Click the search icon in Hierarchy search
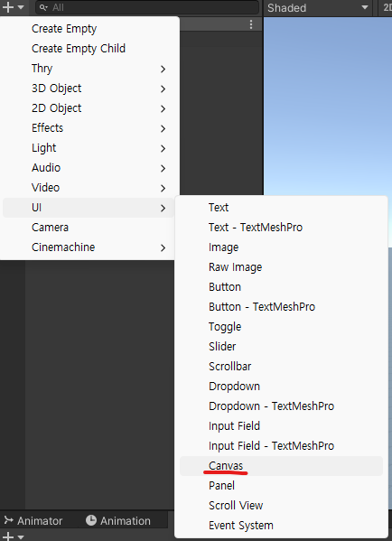Image resolution: width=392 pixels, height=541 pixels. [43, 7]
